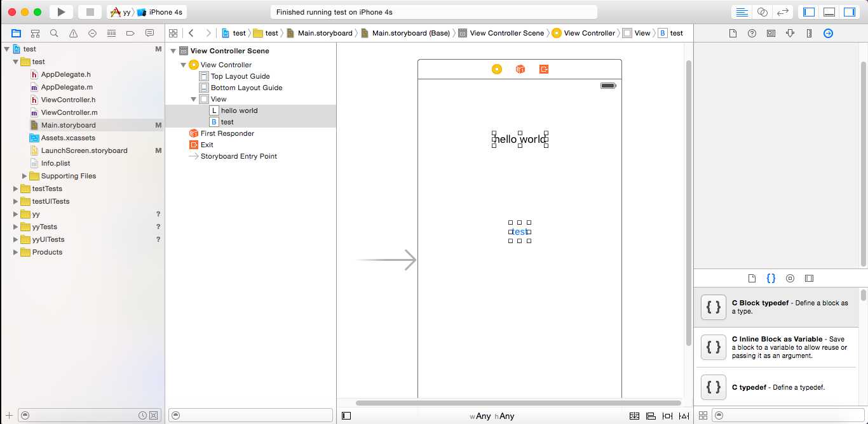Image resolution: width=868 pixels, height=424 pixels.
Task: Show the Object library
Action: pyautogui.click(x=790, y=278)
